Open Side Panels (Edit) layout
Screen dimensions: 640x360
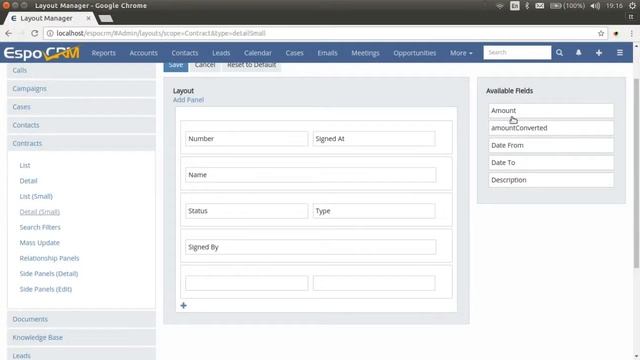pyautogui.click(x=46, y=289)
